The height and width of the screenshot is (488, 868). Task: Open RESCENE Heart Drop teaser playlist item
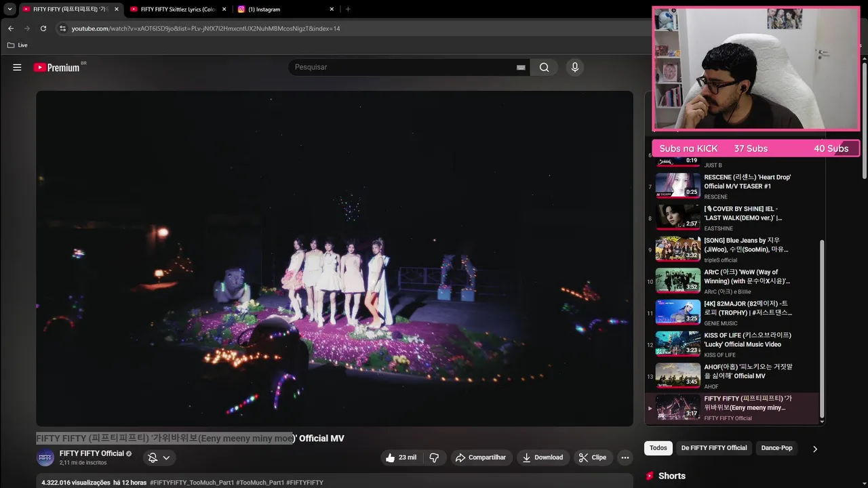(731, 186)
